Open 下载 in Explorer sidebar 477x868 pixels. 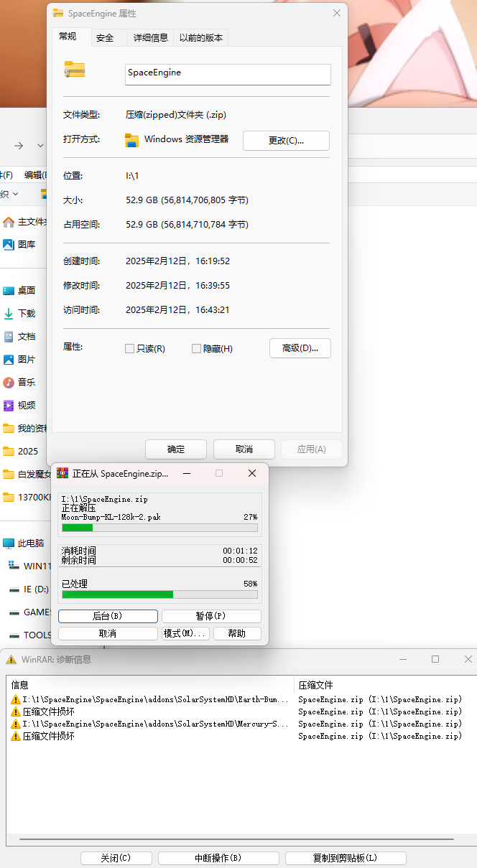click(x=27, y=314)
